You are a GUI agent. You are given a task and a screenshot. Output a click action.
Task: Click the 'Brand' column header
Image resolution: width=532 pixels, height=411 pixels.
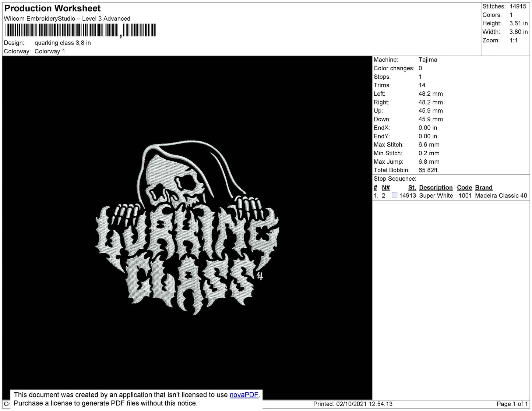click(x=484, y=187)
